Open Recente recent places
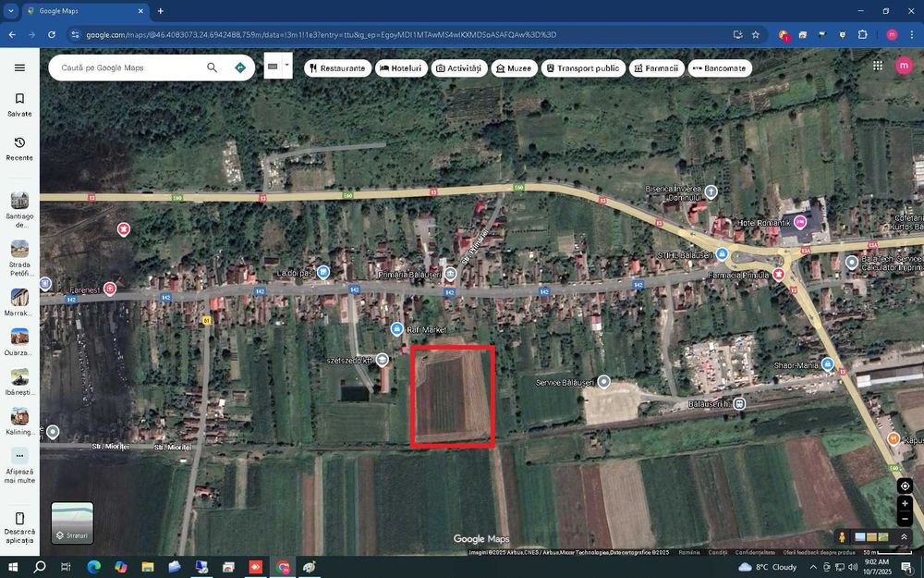 (19, 149)
